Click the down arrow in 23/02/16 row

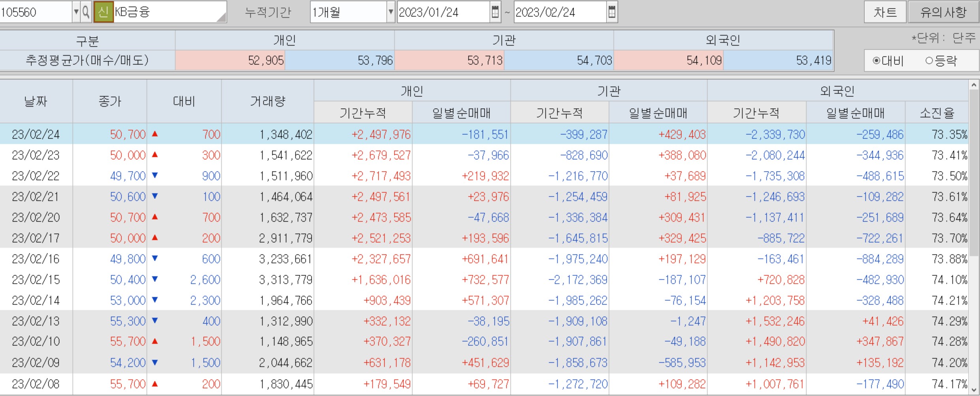[x=155, y=258]
